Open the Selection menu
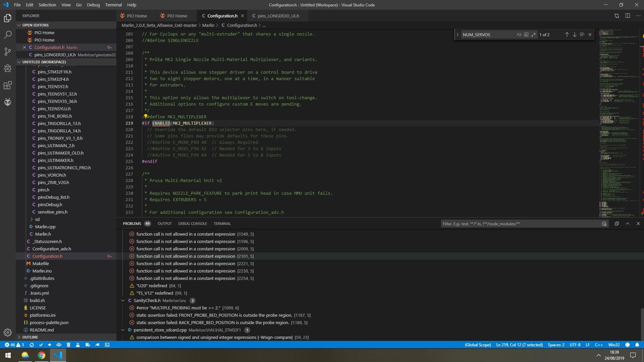 point(47,5)
